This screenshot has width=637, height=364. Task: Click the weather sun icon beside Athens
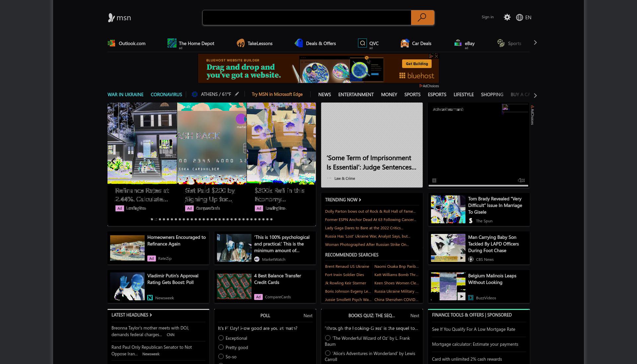[195, 95]
